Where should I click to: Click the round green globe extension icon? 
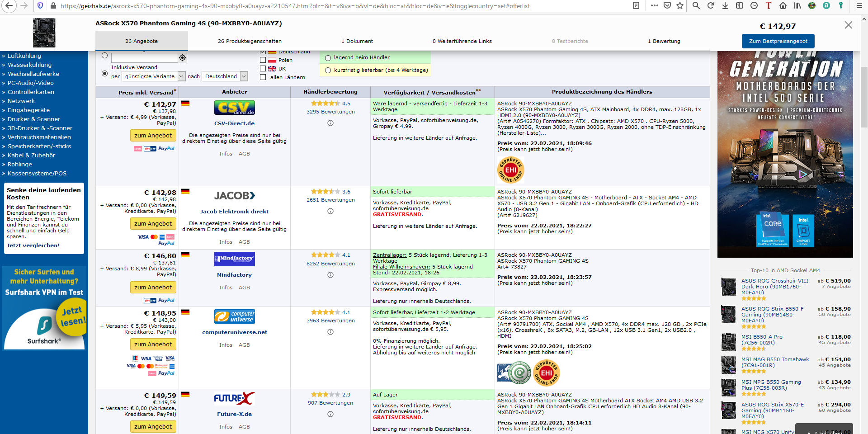812,6
